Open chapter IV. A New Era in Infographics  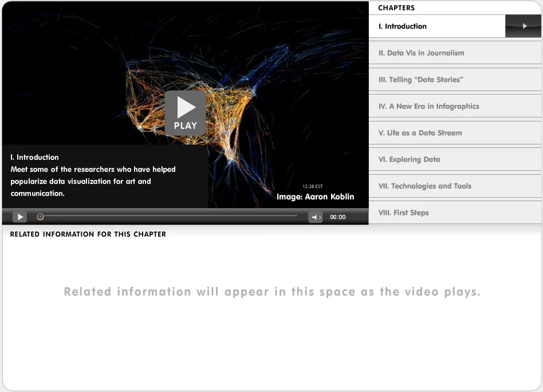pyautogui.click(x=455, y=106)
